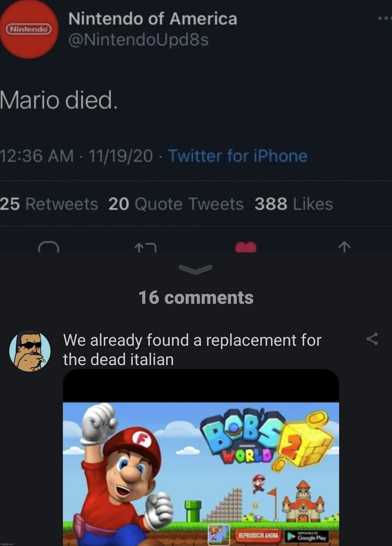Open the 16 comments section
Screen dimensions: 392x546
pyautogui.click(x=196, y=297)
